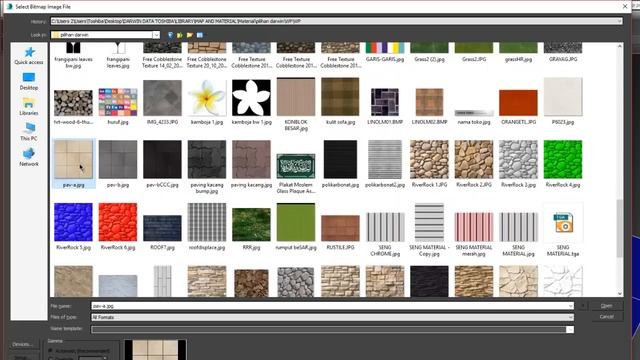
Task: Select the ORANGETL.JPG orange texture
Action: pos(518,103)
